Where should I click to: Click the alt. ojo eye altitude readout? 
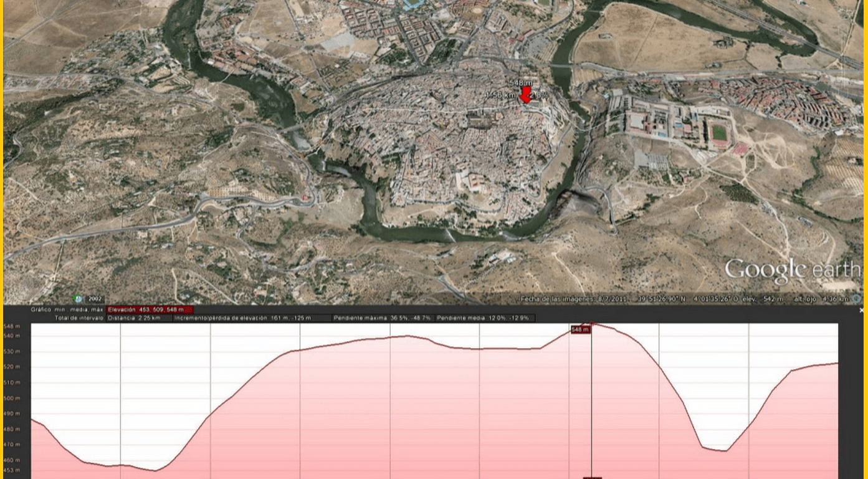[821, 299]
